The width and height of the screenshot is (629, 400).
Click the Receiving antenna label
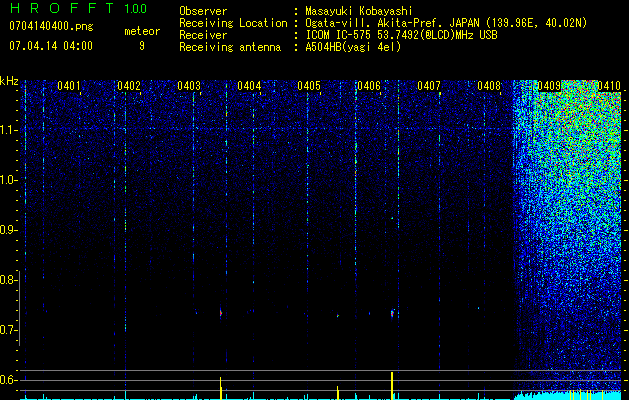point(230,47)
